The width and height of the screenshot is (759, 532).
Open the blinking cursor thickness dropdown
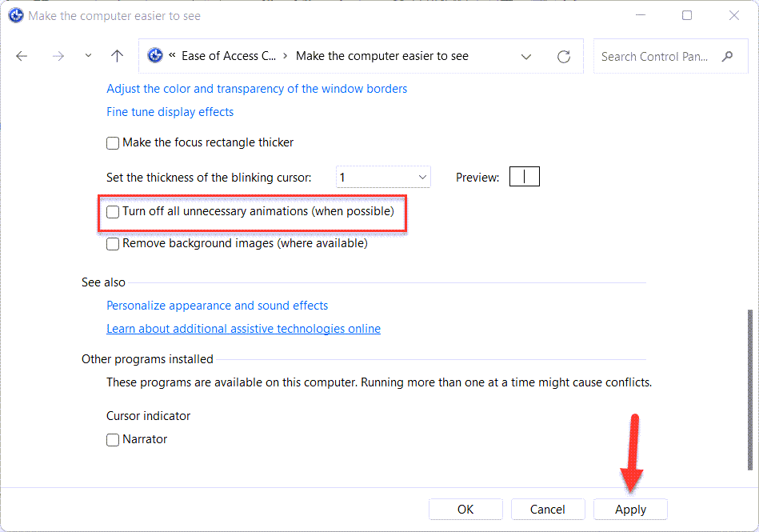(383, 178)
